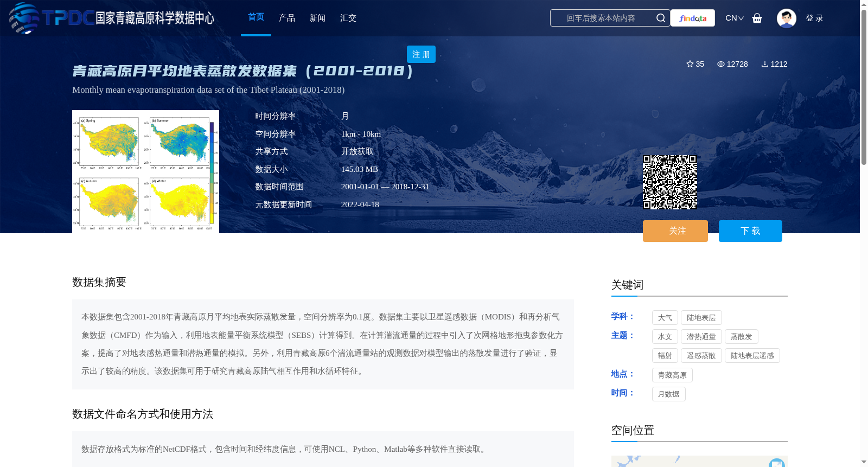This screenshot has width=868, height=467.
Task: Go to the 首页 tab
Action: (256, 17)
